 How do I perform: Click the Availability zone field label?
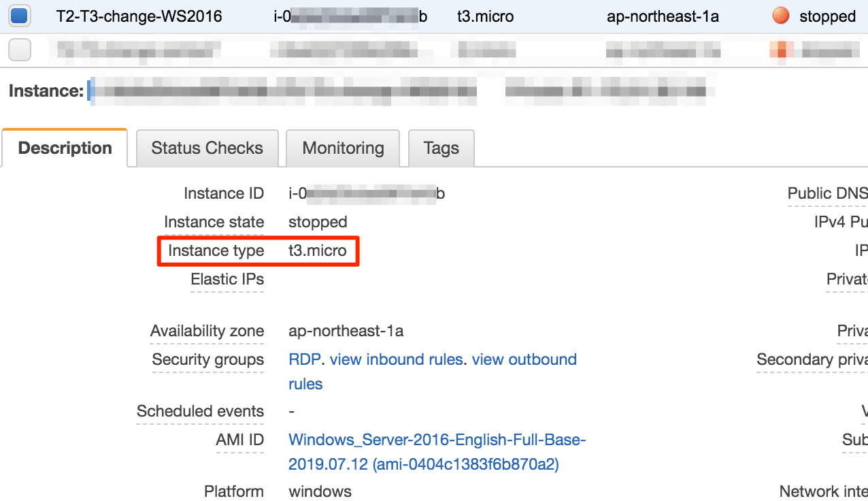click(207, 331)
